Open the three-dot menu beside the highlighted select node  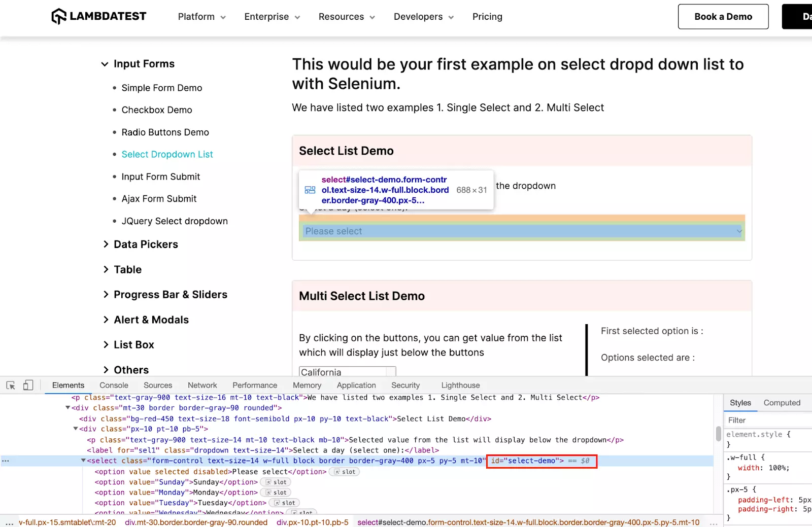click(6, 461)
